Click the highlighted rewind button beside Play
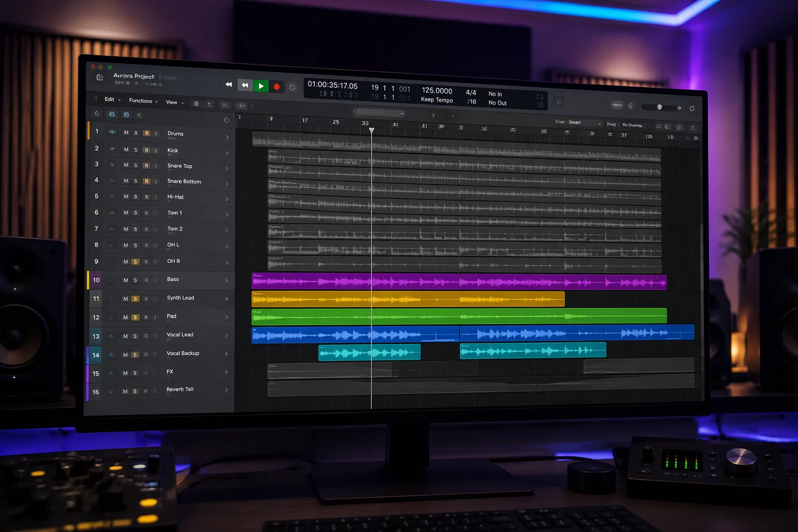 [245, 85]
